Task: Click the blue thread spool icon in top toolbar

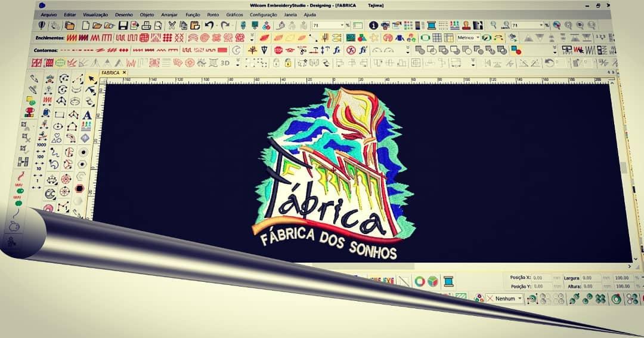Action: tap(431, 26)
